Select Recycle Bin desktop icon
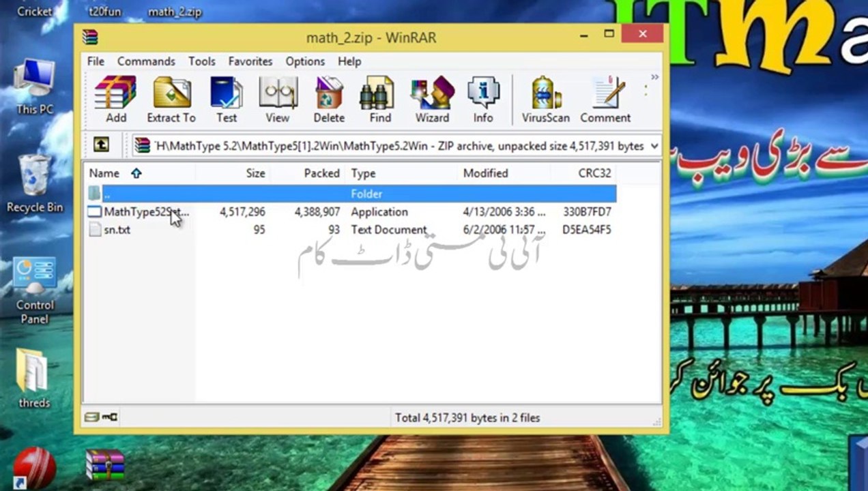This screenshot has height=491, width=868. click(x=35, y=184)
